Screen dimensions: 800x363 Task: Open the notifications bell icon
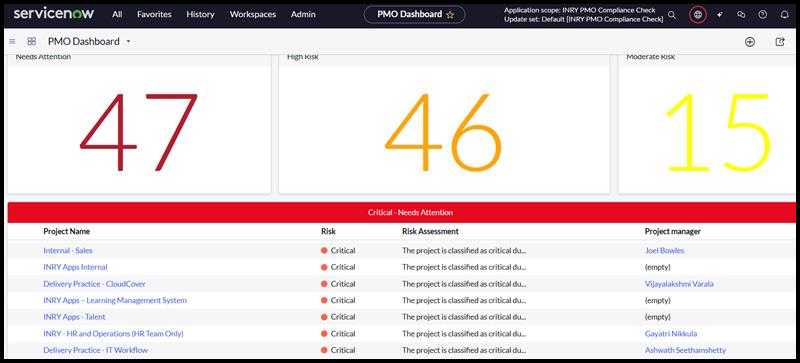pyautogui.click(x=785, y=15)
